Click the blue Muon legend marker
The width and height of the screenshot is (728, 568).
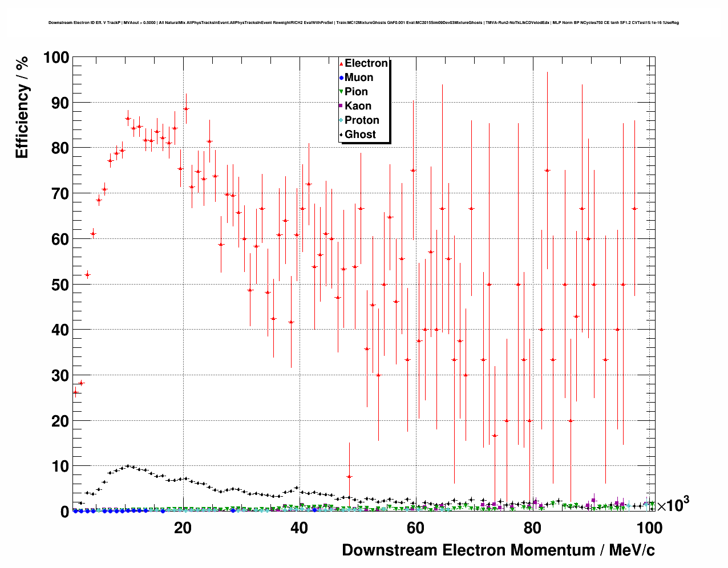(x=341, y=78)
